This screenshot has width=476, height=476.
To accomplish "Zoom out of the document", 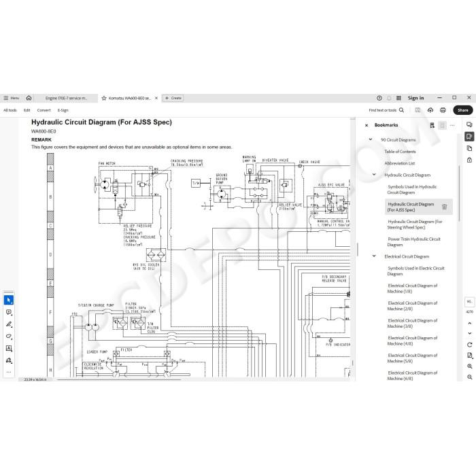I will point(470,377).
